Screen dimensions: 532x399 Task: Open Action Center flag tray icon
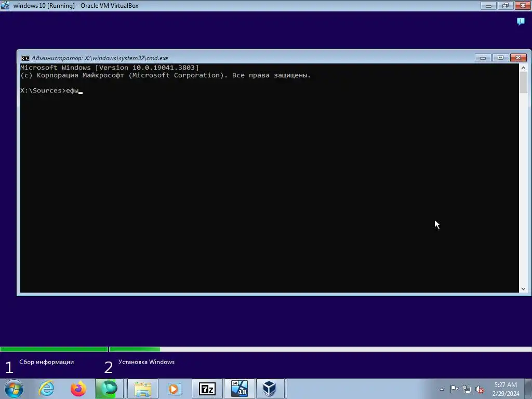[454, 389]
